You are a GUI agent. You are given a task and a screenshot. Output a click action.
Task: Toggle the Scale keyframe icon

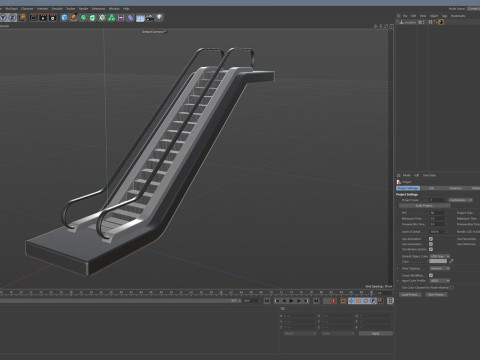359,301
